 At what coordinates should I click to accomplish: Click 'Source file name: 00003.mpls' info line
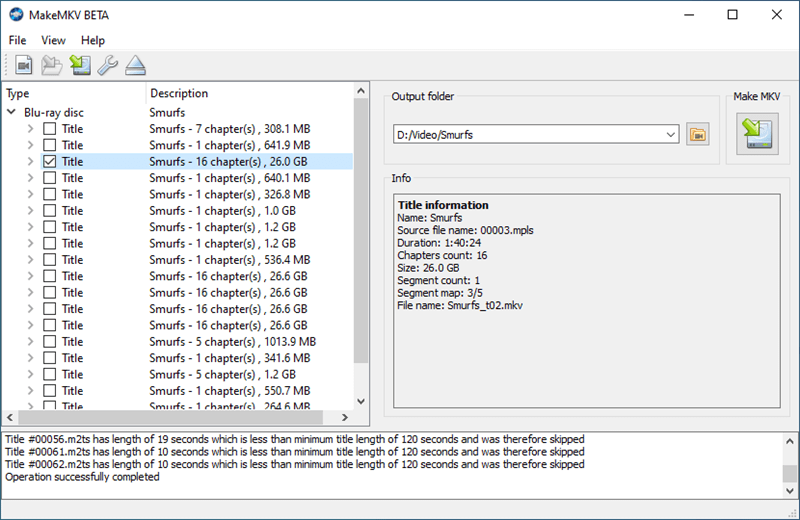tap(465, 230)
